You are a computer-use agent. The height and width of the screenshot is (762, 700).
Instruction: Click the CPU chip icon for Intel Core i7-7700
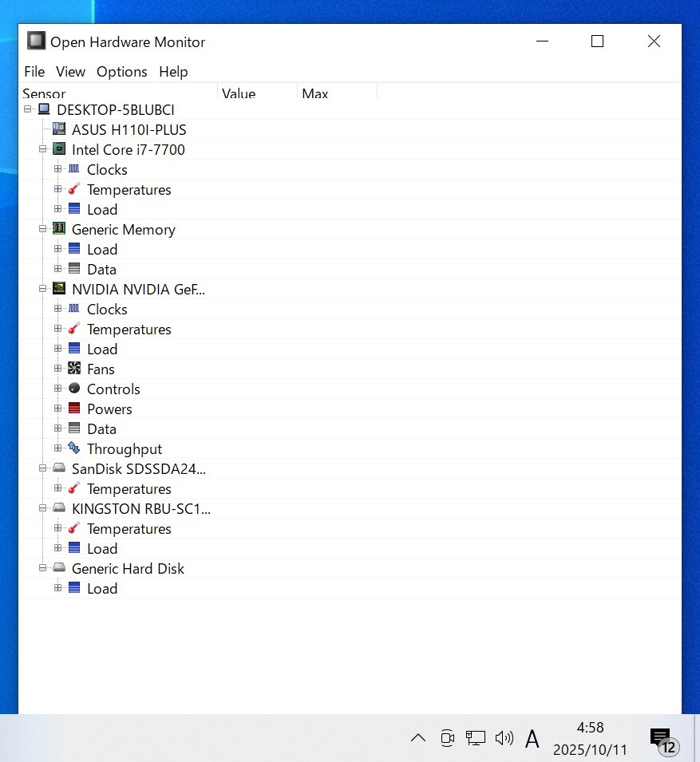coord(59,148)
